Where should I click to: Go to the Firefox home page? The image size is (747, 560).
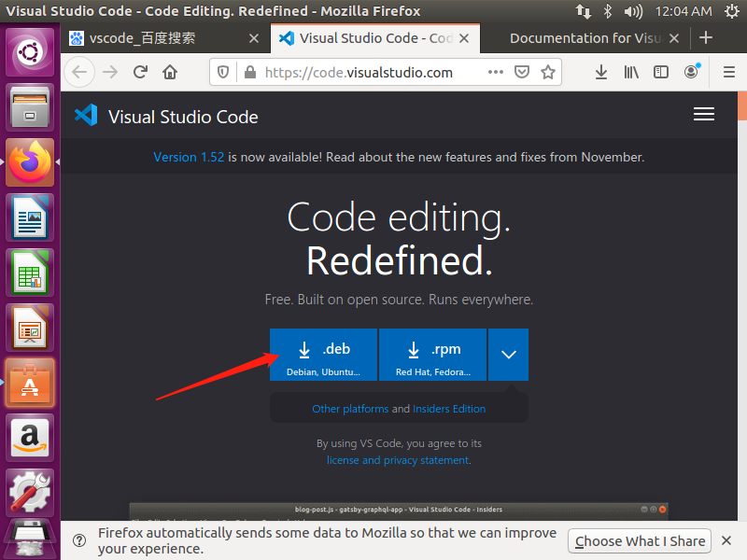[170, 73]
